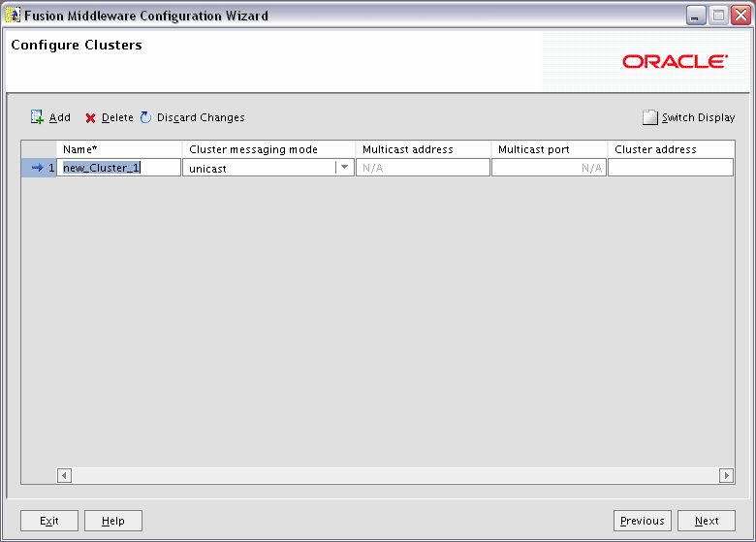Click the Switch Display label
Viewport: 756px width, 542px height.
coord(699,117)
